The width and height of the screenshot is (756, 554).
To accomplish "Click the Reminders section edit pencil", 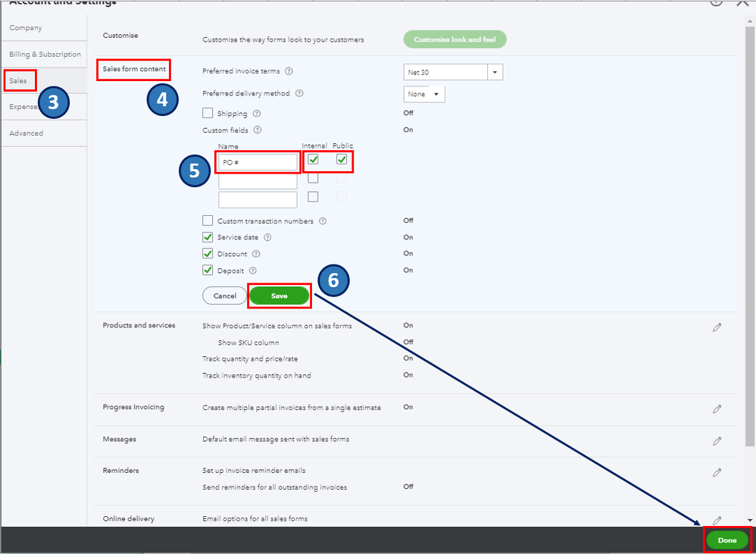I will (717, 472).
